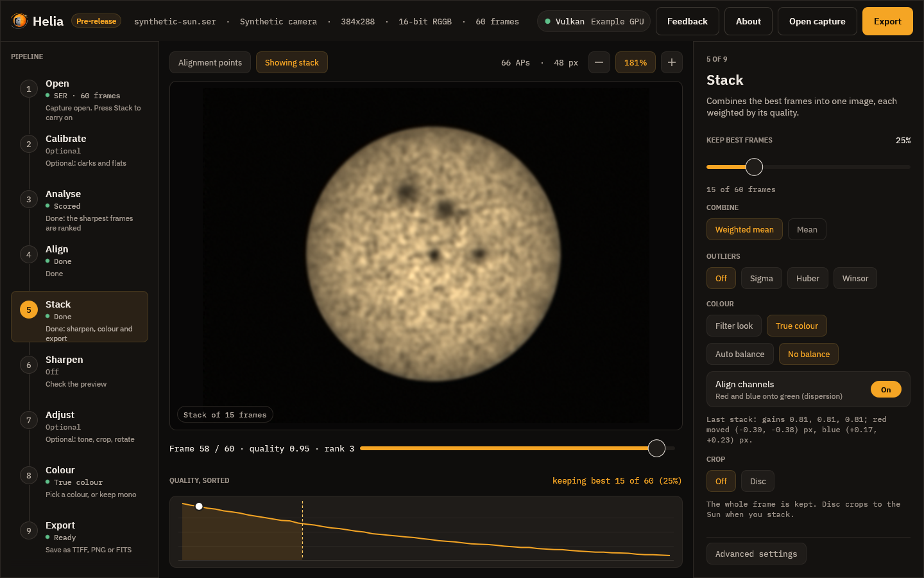Select step 9 Export circle icon
The height and width of the screenshot is (578, 924).
[x=28, y=530]
